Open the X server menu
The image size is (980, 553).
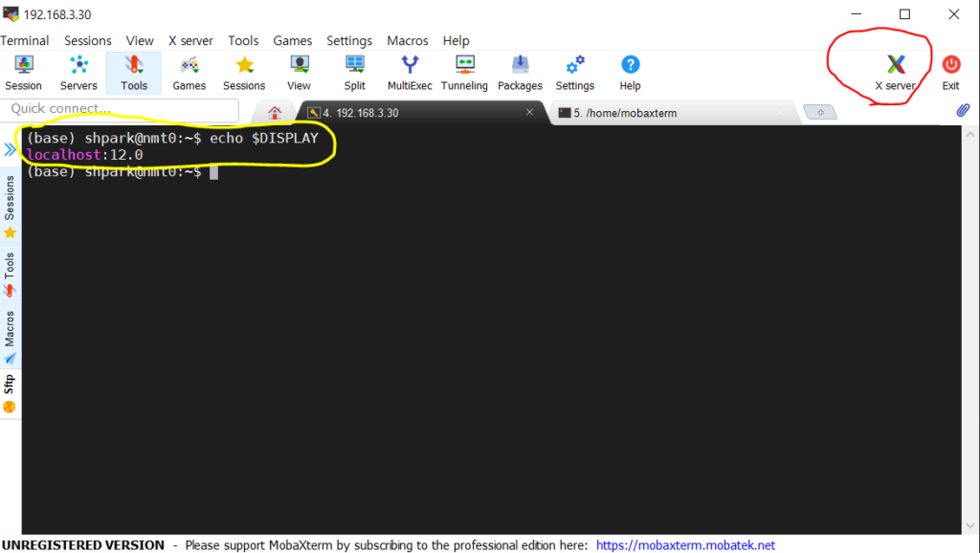pyautogui.click(x=190, y=40)
